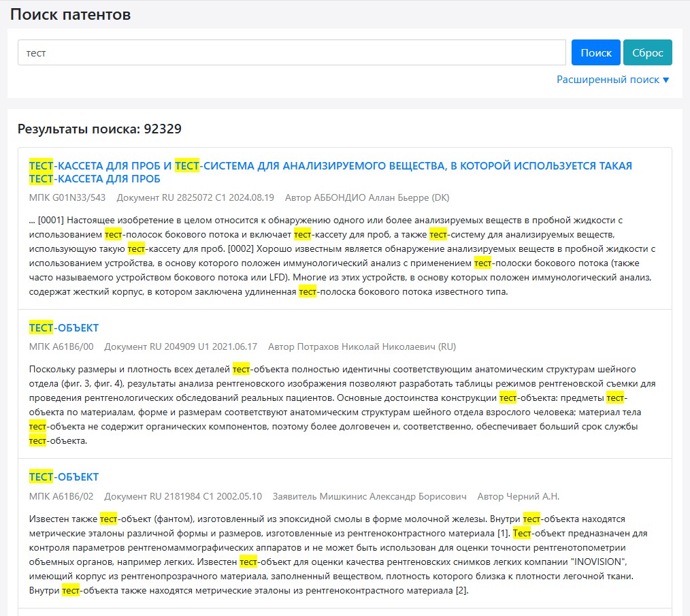Image resolution: width=690 pixels, height=616 pixels.
Task: Reset the search with the Сброс button
Action: [x=647, y=52]
